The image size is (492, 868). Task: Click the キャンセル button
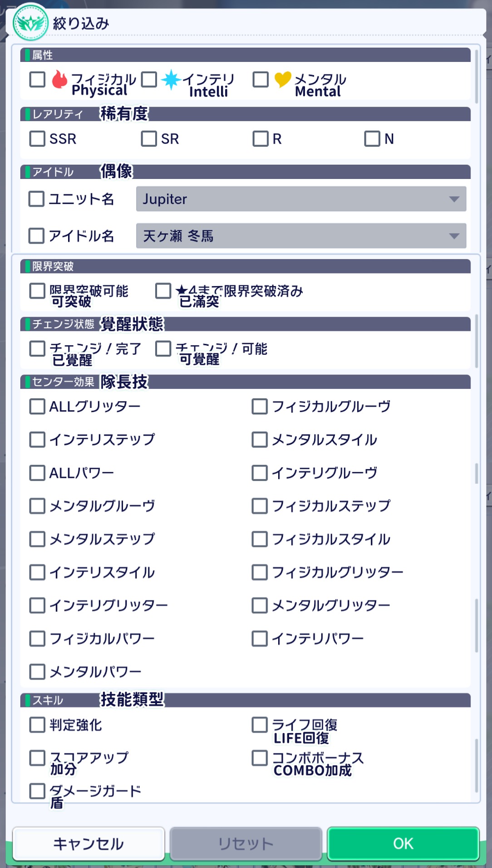coord(89,843)
